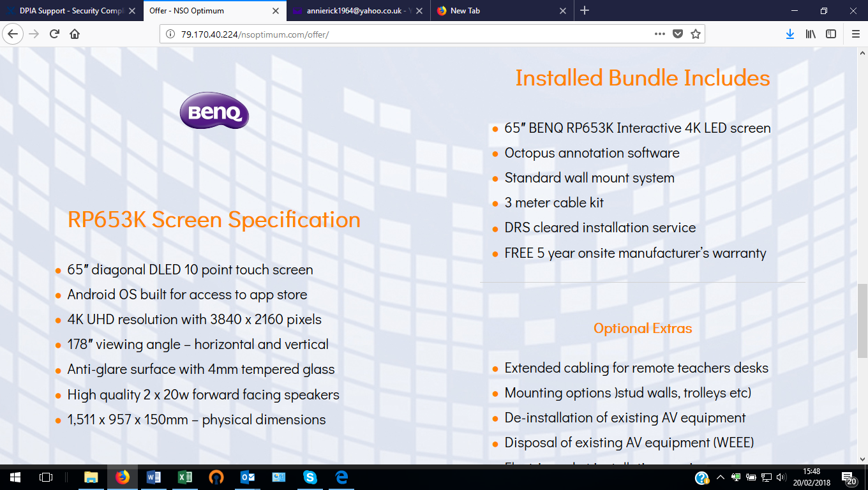
Task: Close the Offer - NSO Optimum tab
Action: pyautogui.click(x=276, y=11)
